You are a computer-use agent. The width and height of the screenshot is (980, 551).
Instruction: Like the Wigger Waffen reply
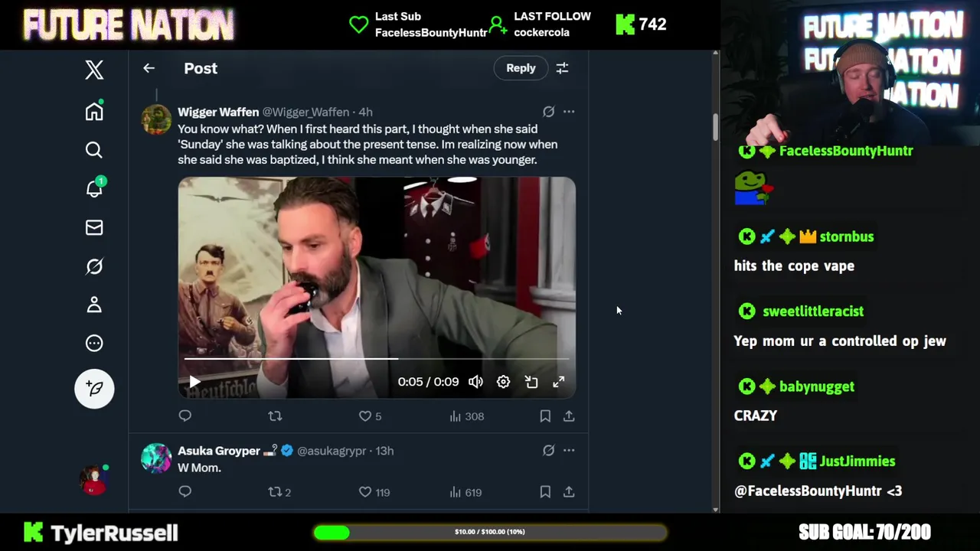click(366, 416)
